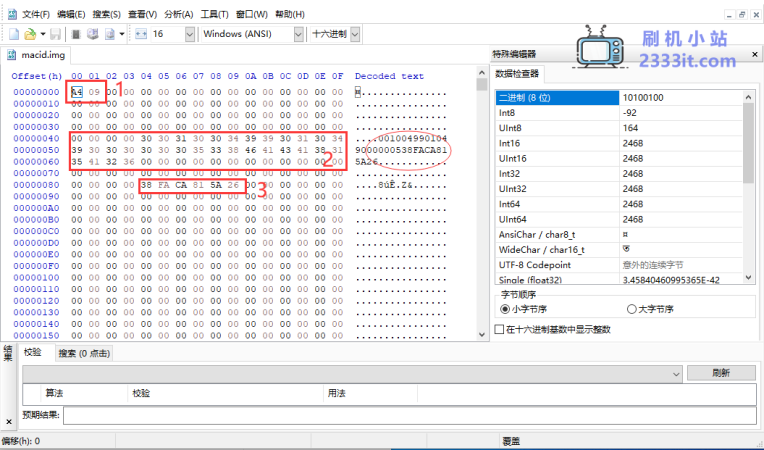Viewport: 764px width, 450px height.
Task: Click the 覆盖 overwrite mode status entry
Action: coord(511,441)
